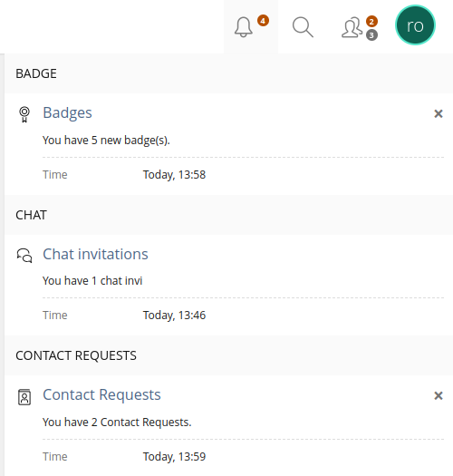Image resolution: width=453 pixels, height=476 pixels.
Task: Open the search magnifier icon
Action: click(x=303, y=27)
